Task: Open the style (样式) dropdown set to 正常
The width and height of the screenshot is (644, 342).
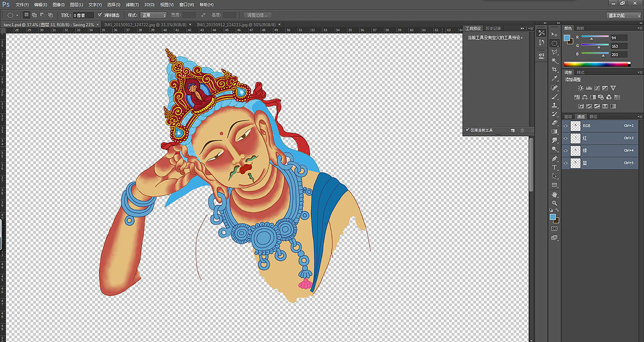Action: (153, 15)
